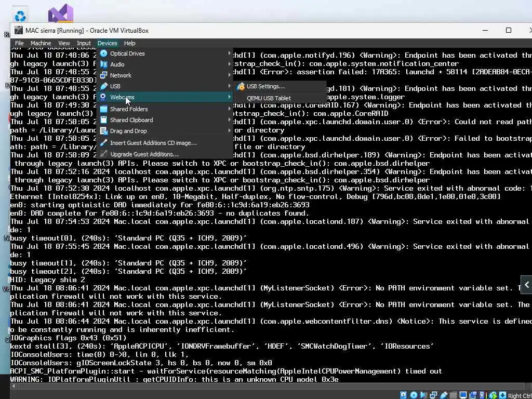Screen dimensions: 532x399
Task: Expand the Audio submenu arrow
Action: click(230, 64)
